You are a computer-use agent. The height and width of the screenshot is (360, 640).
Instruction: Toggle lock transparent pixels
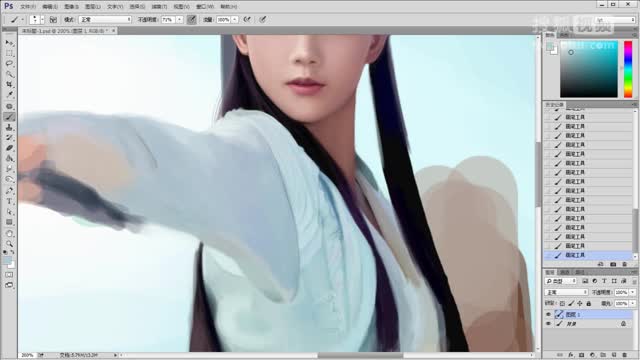click(x=562, y=304)
